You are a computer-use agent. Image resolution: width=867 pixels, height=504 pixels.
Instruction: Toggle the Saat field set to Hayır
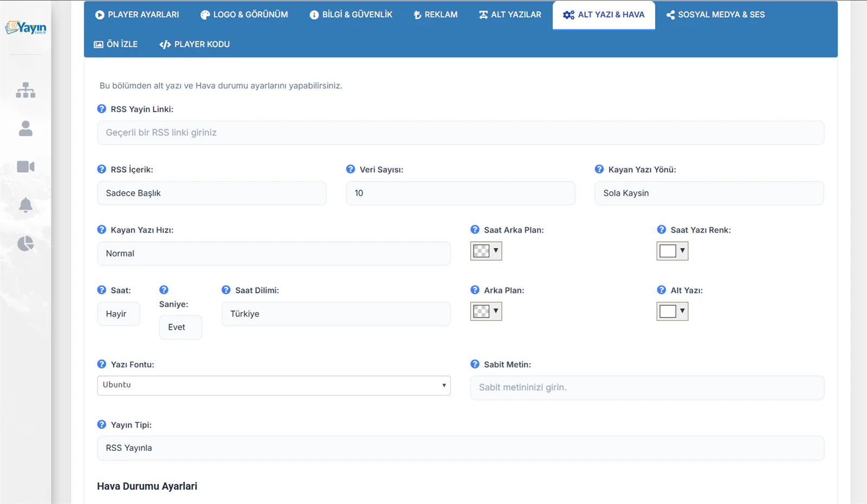119,314
